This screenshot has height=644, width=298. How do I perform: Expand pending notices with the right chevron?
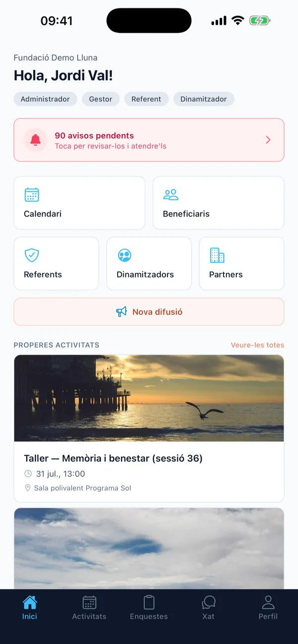point(268,140)
